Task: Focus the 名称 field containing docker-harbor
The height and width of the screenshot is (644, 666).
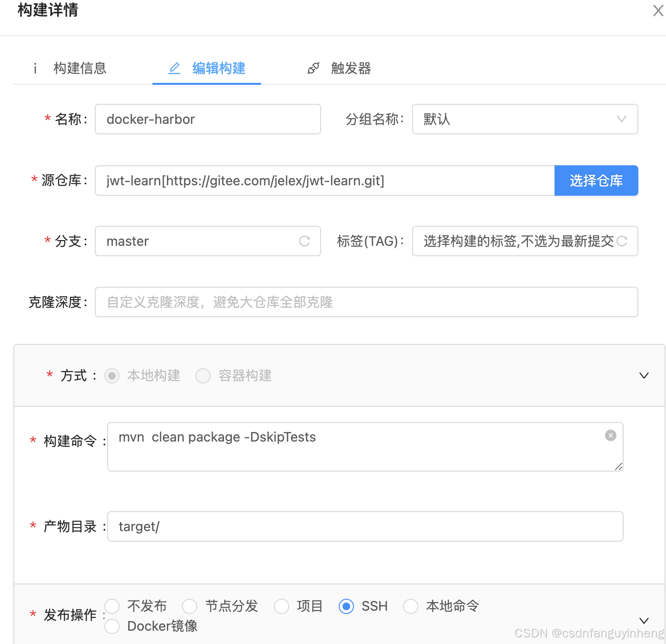Action: point(208,119)
